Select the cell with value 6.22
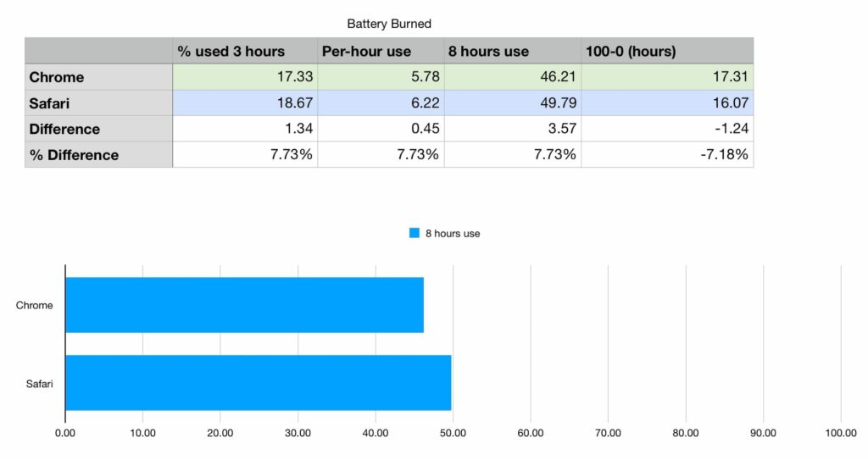This screenshot has height=460, width=868. 380,103
